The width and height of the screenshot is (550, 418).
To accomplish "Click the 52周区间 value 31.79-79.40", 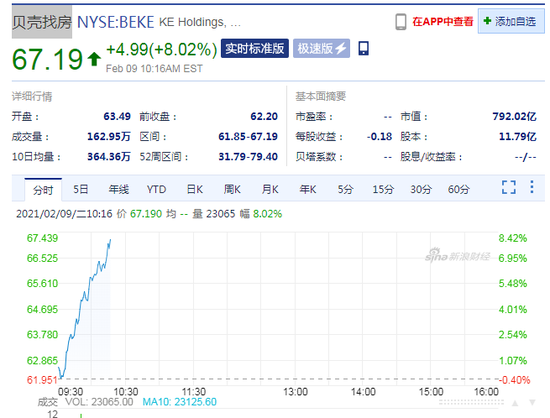I will point(248,156).
